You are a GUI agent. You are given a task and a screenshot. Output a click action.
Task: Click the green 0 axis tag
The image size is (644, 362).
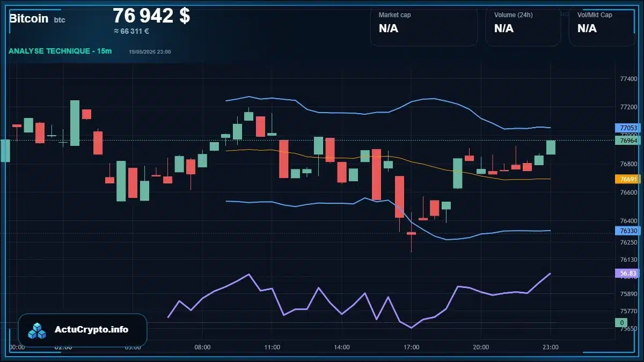click(621, 322)
